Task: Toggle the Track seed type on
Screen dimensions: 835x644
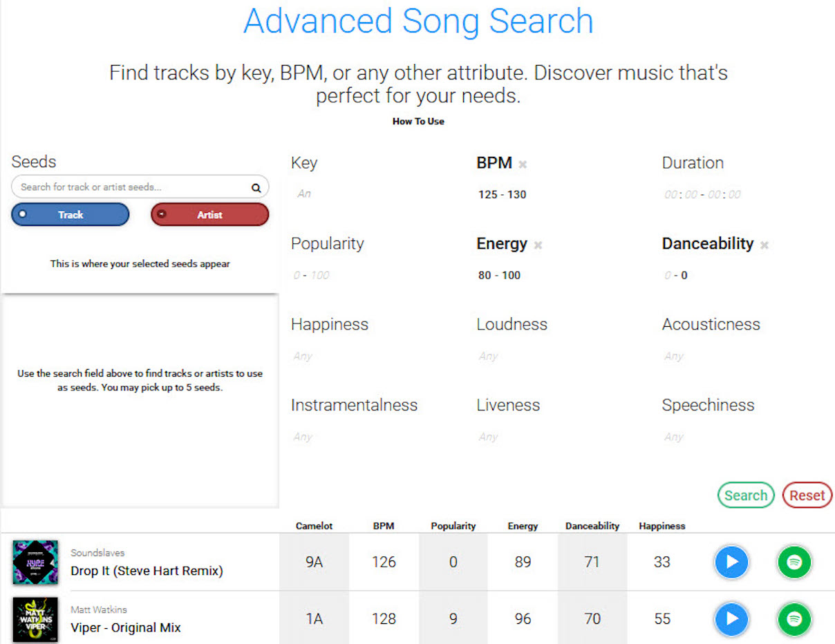Action: [x=69, y=214]
